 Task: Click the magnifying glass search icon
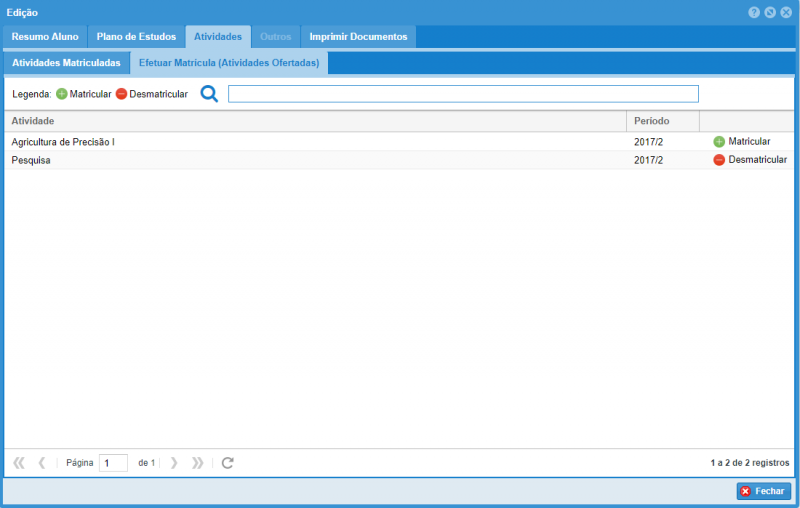pos(209,94)
